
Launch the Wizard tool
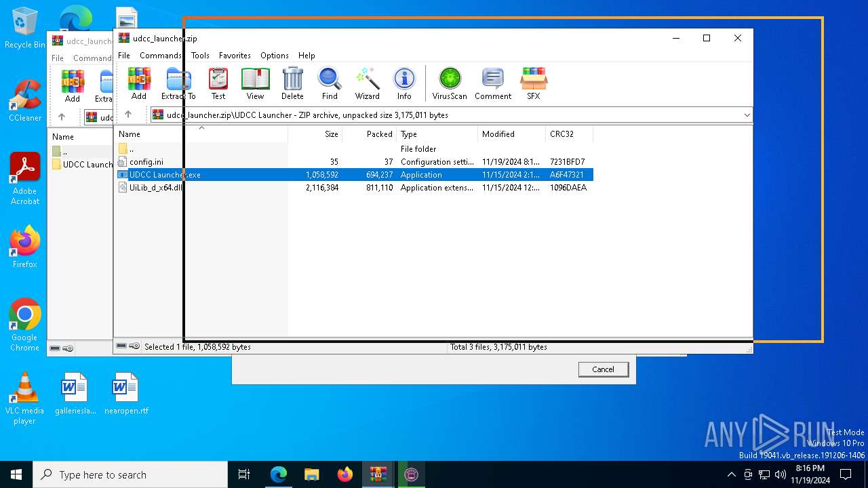pos(367,84)
